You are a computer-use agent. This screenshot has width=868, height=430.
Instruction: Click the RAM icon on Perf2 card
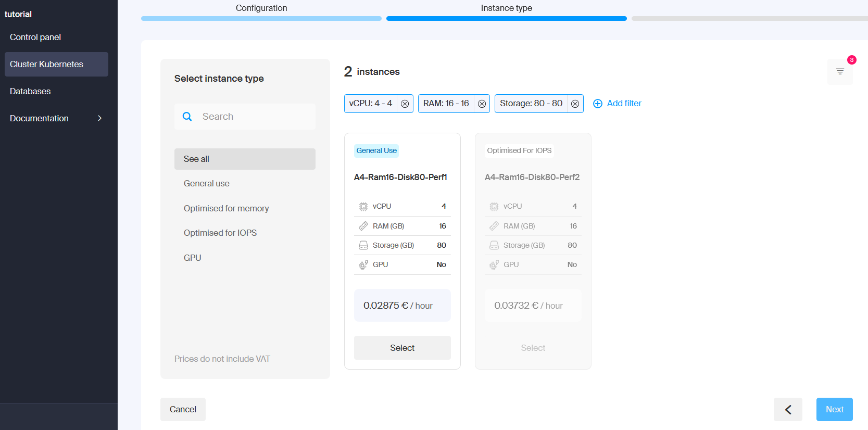(494, 226)
